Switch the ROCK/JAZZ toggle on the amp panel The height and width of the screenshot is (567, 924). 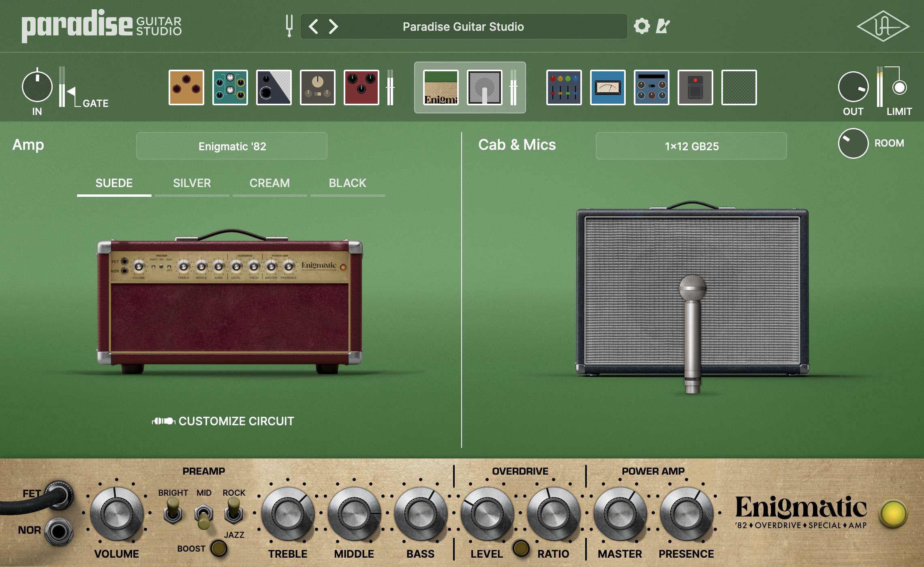point(233,511)
